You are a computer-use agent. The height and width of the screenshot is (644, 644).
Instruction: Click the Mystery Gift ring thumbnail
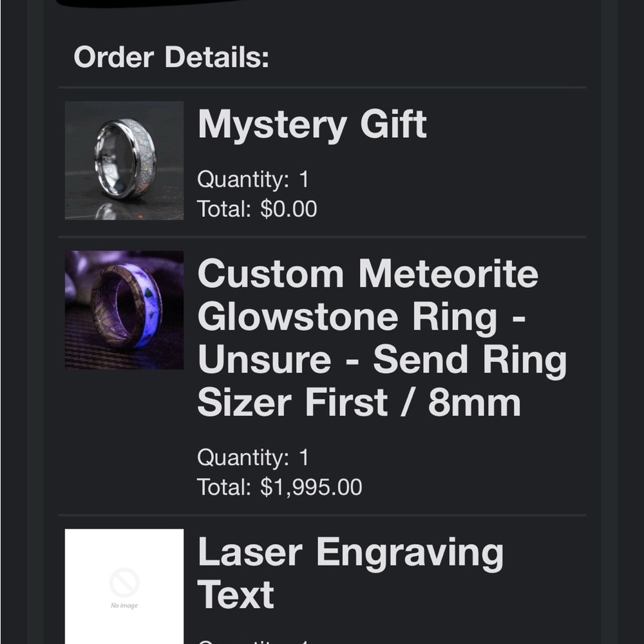tap(124, 160)
